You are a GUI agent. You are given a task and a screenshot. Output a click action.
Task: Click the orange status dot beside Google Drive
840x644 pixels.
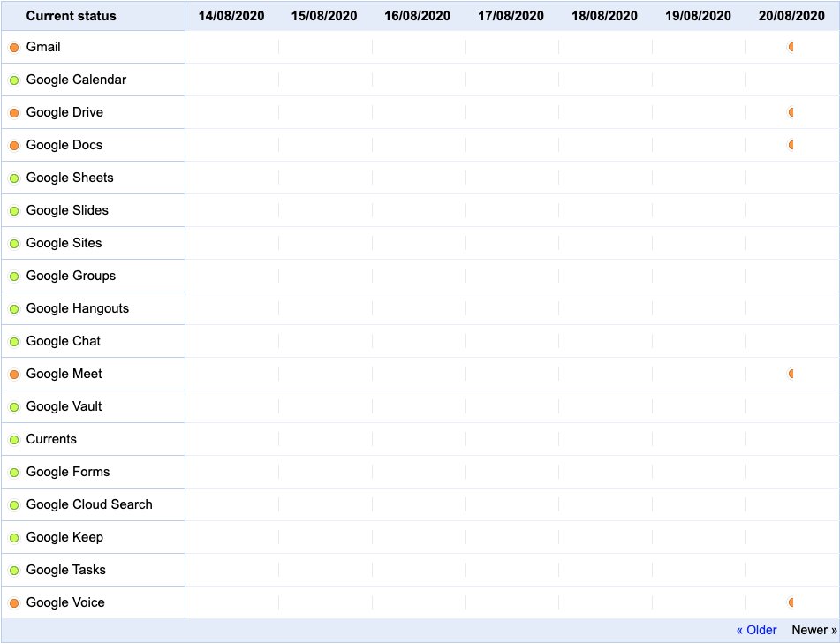(x=14, y=113)
